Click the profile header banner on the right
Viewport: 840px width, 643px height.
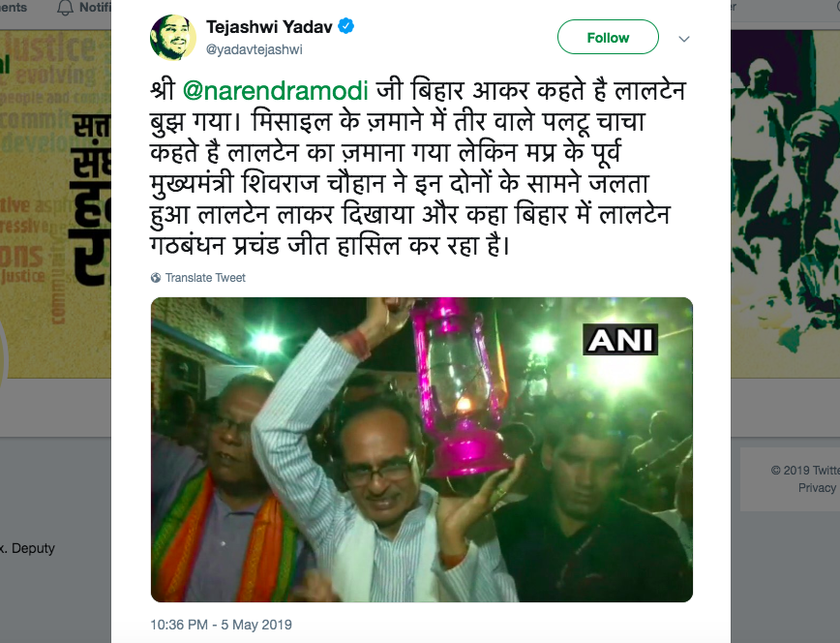point(786,203)
